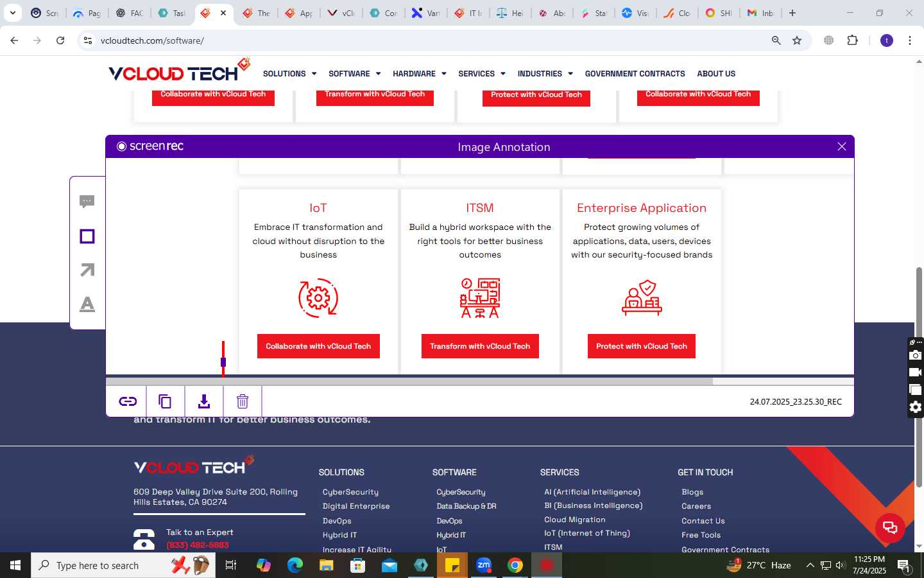Click the Enterprise Application shield icon
The image size is (924, 578).
tap(642, 297)
